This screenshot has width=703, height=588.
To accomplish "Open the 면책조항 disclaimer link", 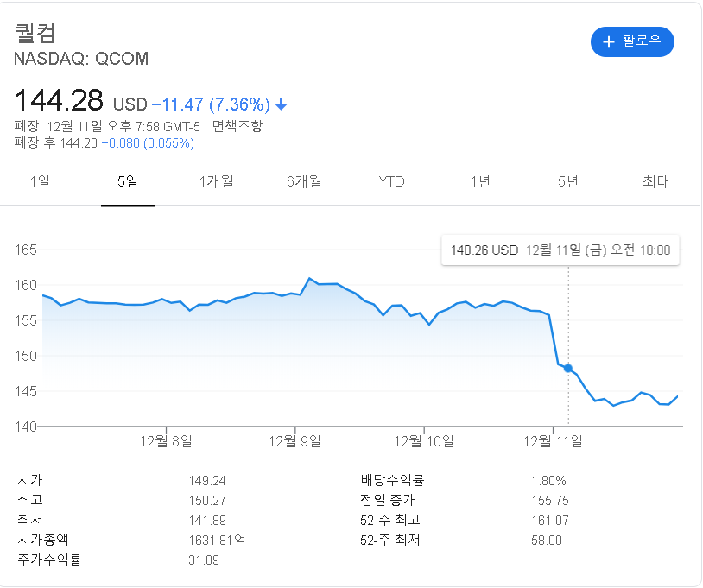I will (x=237, y=126).
